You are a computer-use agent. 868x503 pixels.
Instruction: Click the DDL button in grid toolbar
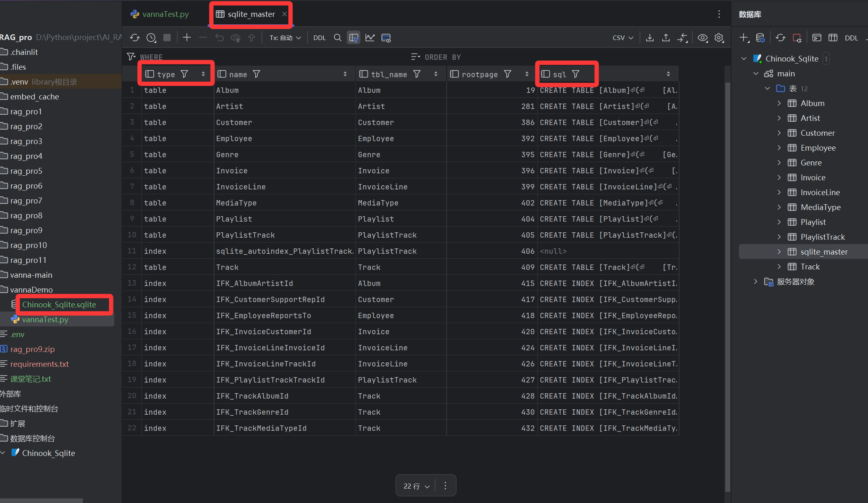tap(319, 38)
